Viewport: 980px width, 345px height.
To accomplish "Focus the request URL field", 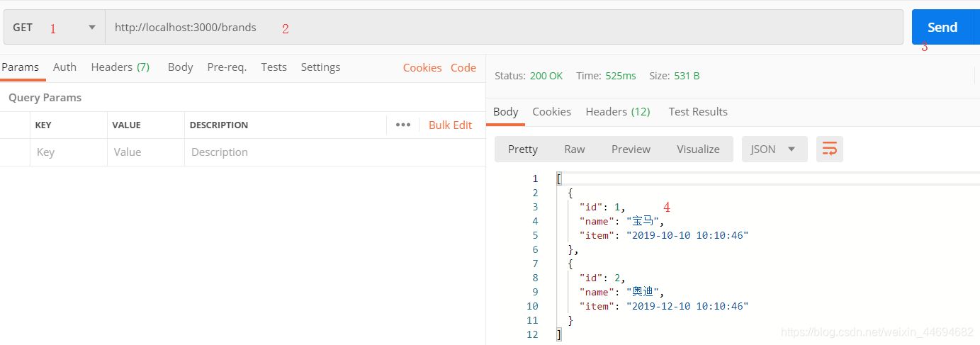I will [x=504, y=27].
